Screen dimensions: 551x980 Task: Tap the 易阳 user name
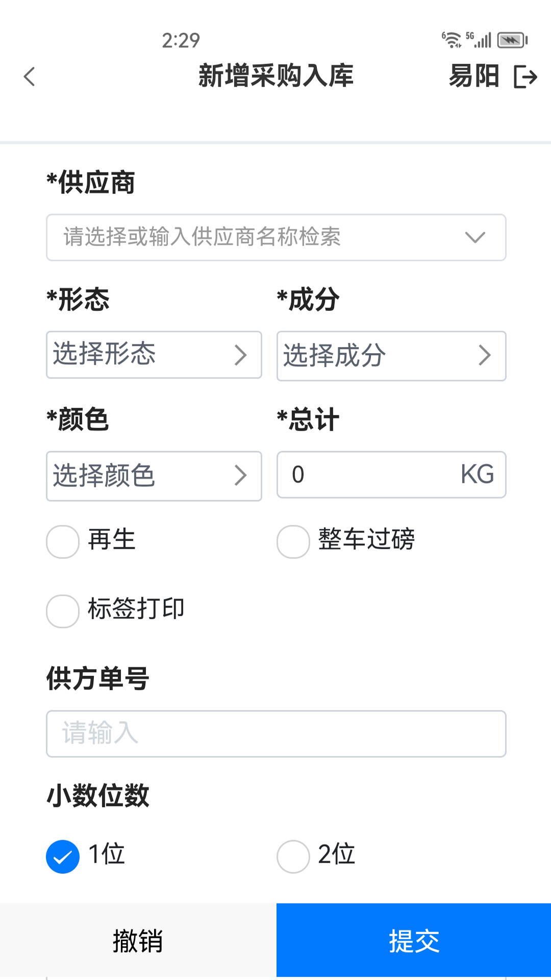(473, 77)
